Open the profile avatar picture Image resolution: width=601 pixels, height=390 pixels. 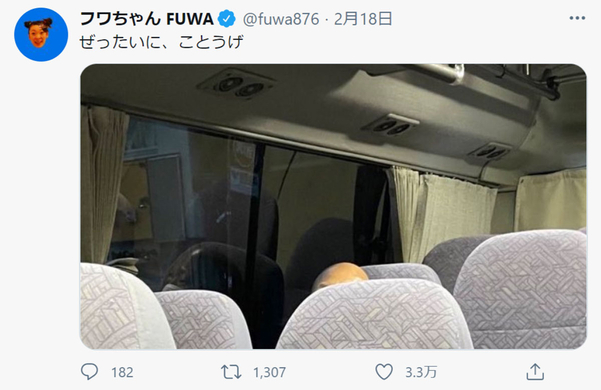pos(41,34)
